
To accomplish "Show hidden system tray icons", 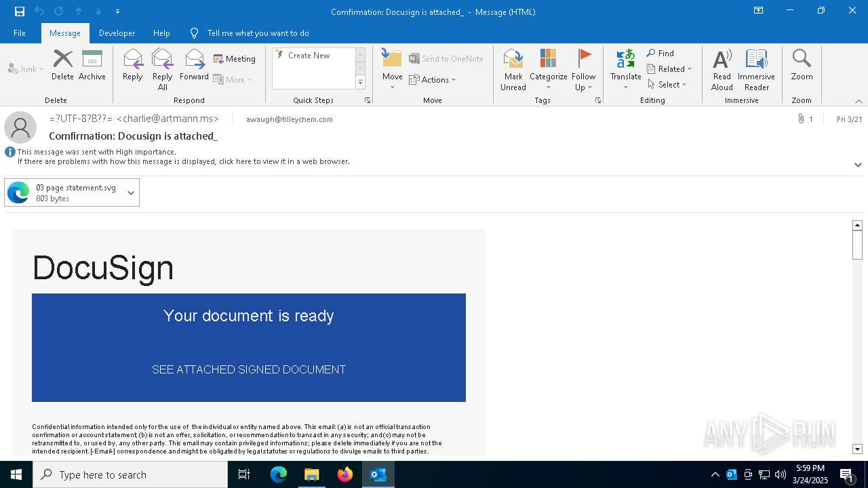I will click(x=715, y=474).
